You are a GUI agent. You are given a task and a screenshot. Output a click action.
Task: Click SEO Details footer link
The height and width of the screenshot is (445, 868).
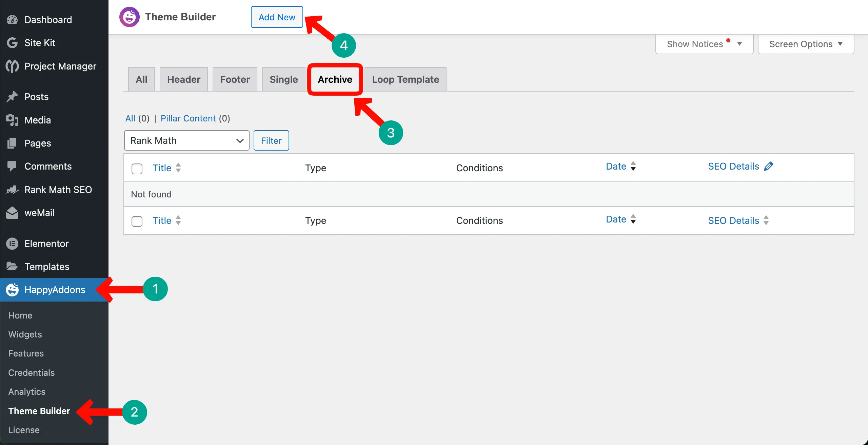(x=733, y=220)
